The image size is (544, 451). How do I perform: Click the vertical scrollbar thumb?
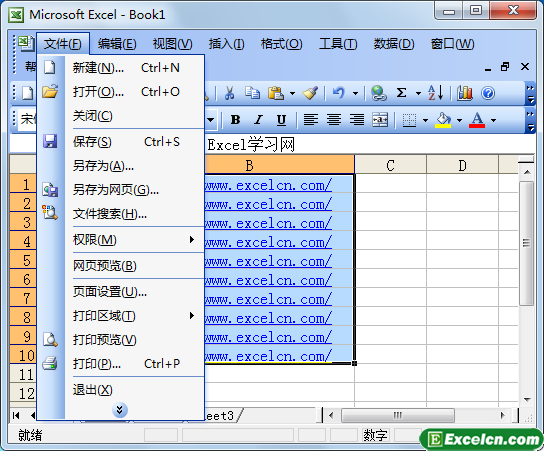point(526,243)
